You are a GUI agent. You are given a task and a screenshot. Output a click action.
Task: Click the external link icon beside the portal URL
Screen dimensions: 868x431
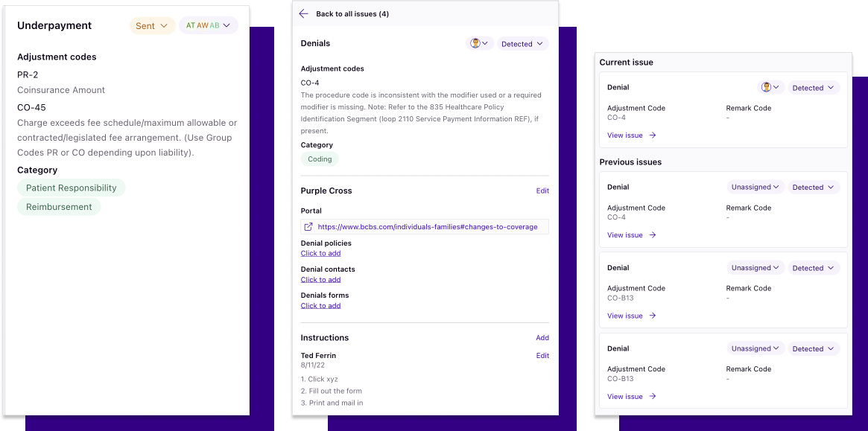click(x=307, y=226)
